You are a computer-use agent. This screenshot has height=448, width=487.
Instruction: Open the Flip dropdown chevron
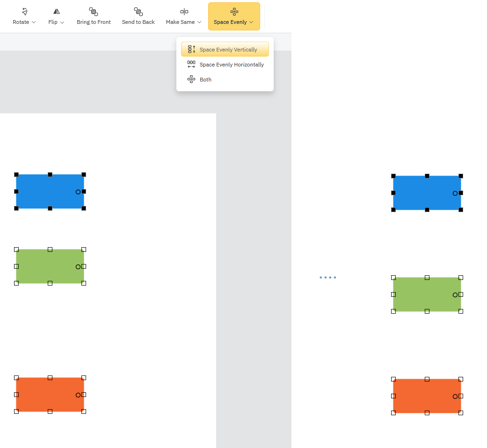point(62,22)
